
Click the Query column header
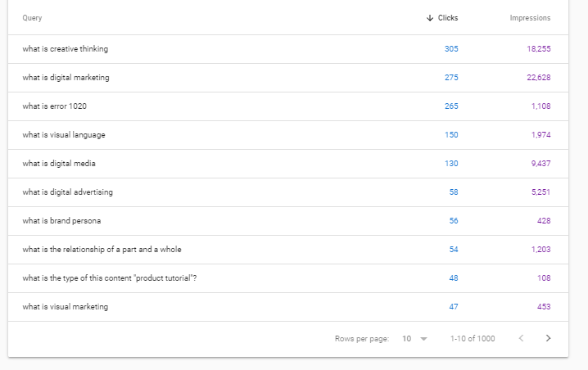32,18
